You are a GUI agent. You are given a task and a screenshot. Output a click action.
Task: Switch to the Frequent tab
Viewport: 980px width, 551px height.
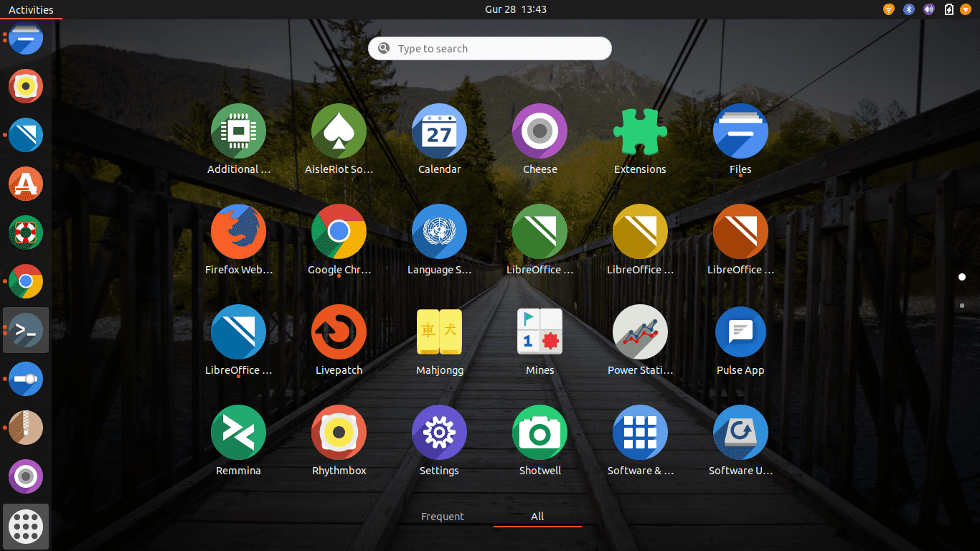(443, 517)
